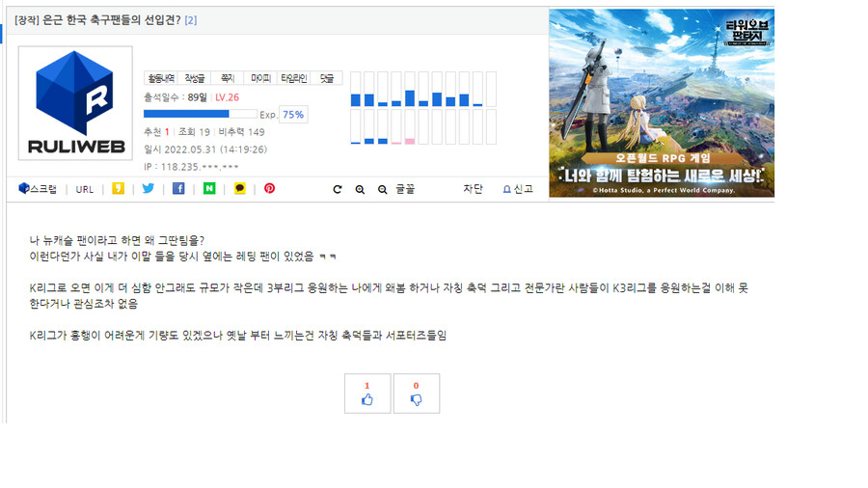868x488 pixels.
Task: Open the 댓글 comments tab
Action: 327,78
